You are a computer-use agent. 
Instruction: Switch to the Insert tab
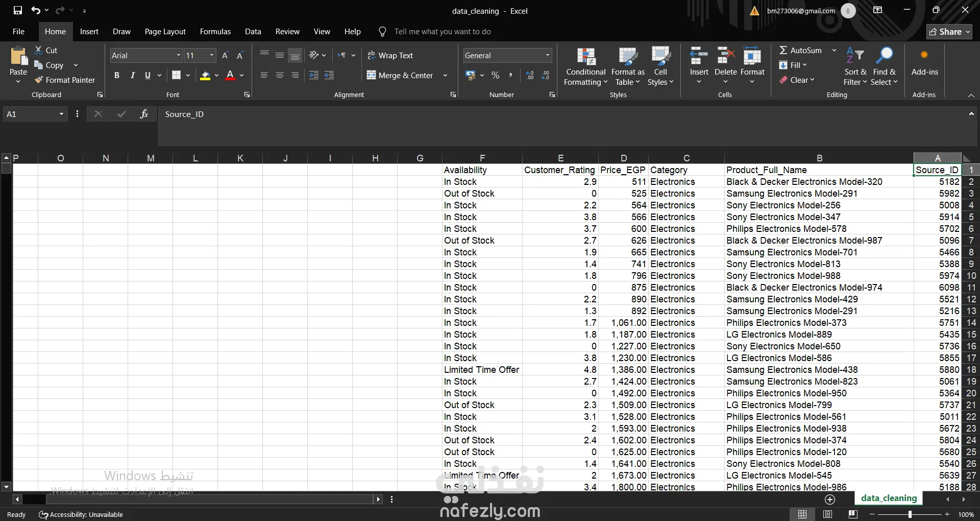pyautogui.click(x=89, y=32)
